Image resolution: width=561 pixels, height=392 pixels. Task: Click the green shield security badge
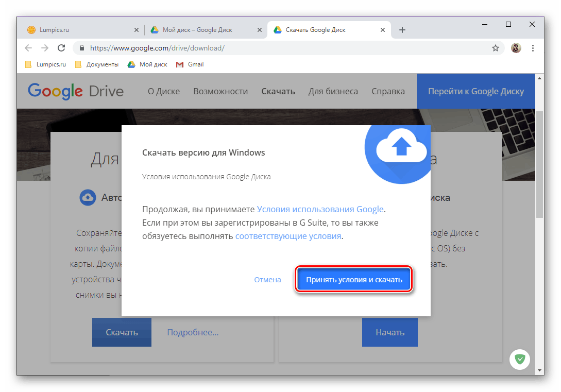[520, 359]
